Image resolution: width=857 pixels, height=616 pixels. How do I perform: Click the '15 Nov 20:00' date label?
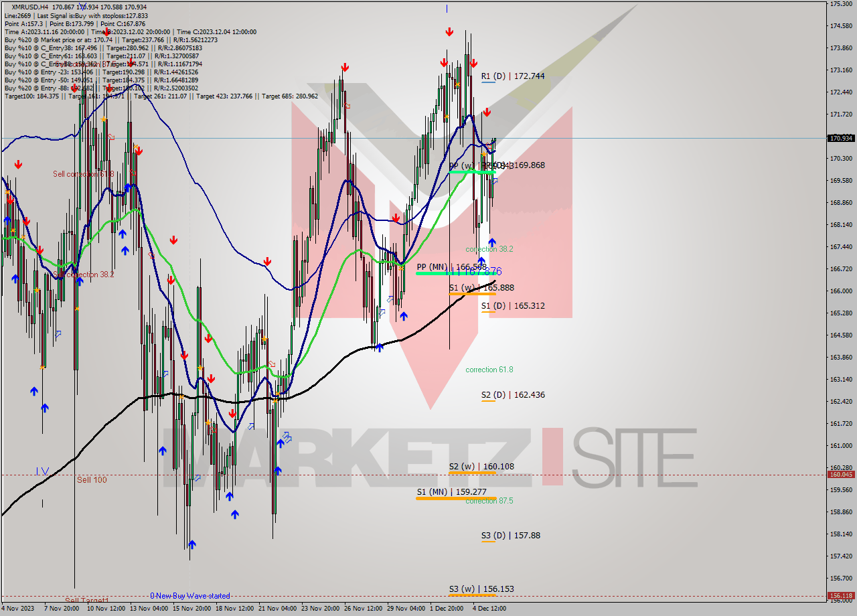(192, 609)
